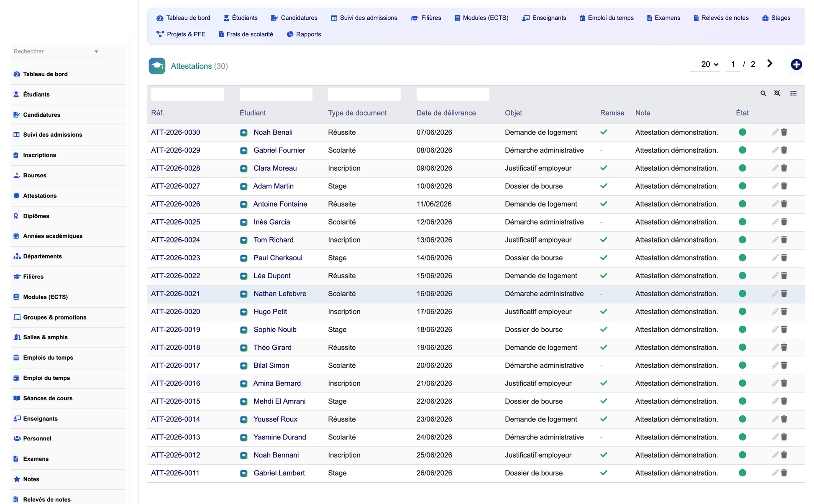Click the Groupes & promotions icon
Screen dimensions: 814x504
(17, 317)
